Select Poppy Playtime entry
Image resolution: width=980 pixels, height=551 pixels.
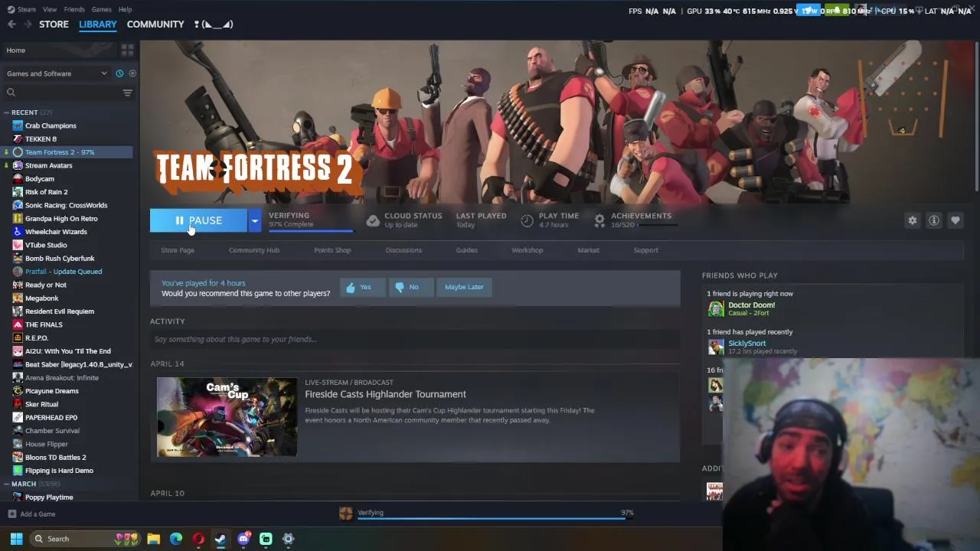coord(49,497)
